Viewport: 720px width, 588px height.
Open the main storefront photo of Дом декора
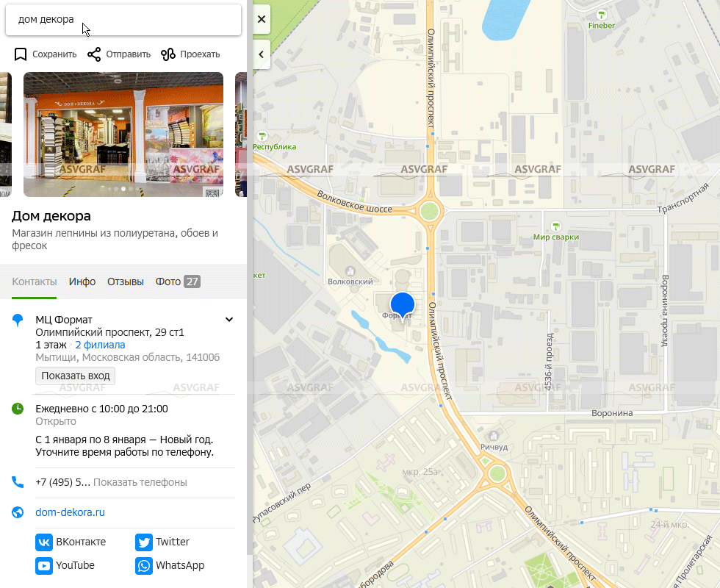tap(123, 134)
